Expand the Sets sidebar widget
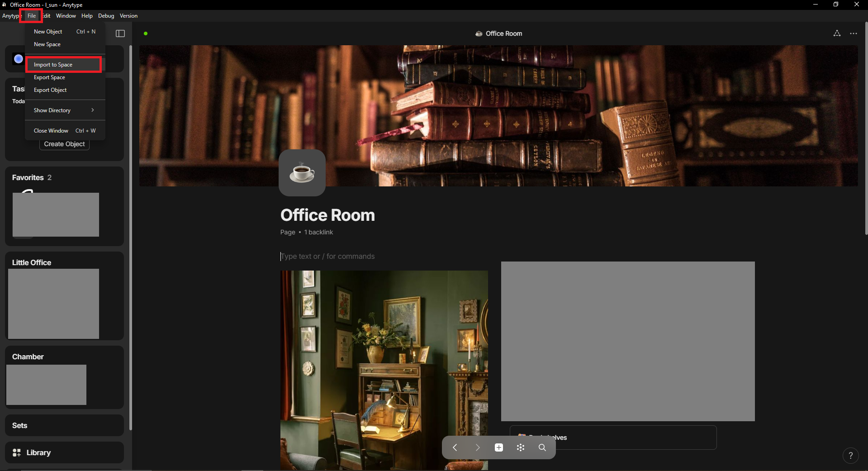Image resolution: width=868 pixels, height=471 pixels. [65, 425]
